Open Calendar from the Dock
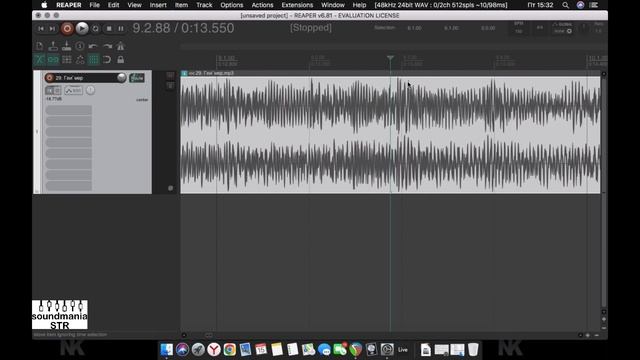 coord(261,349)
